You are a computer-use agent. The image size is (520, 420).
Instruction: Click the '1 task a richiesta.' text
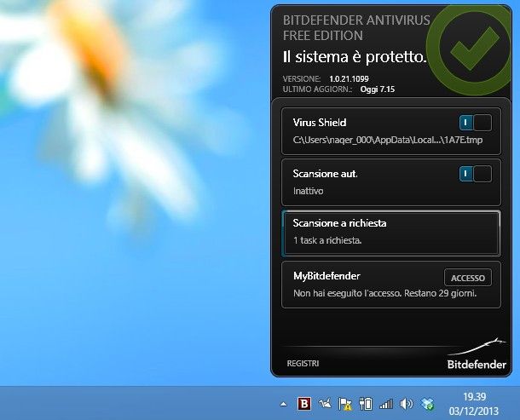[x=327, y=240]
